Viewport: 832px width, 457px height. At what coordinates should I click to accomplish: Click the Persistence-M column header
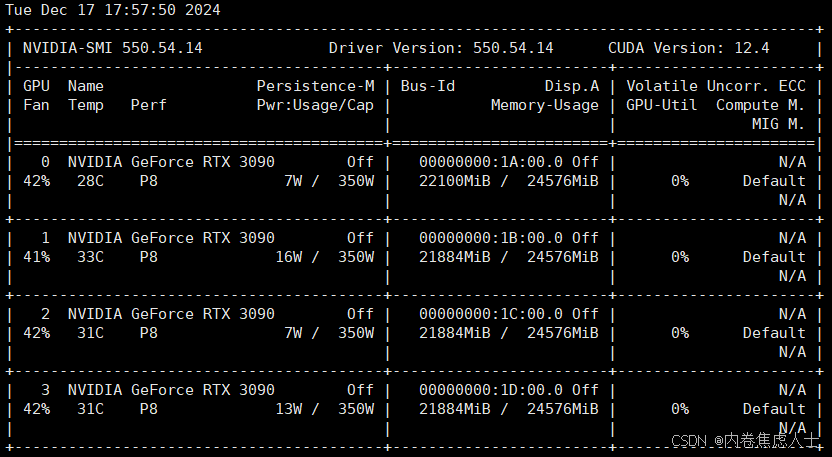coord(316,86)
